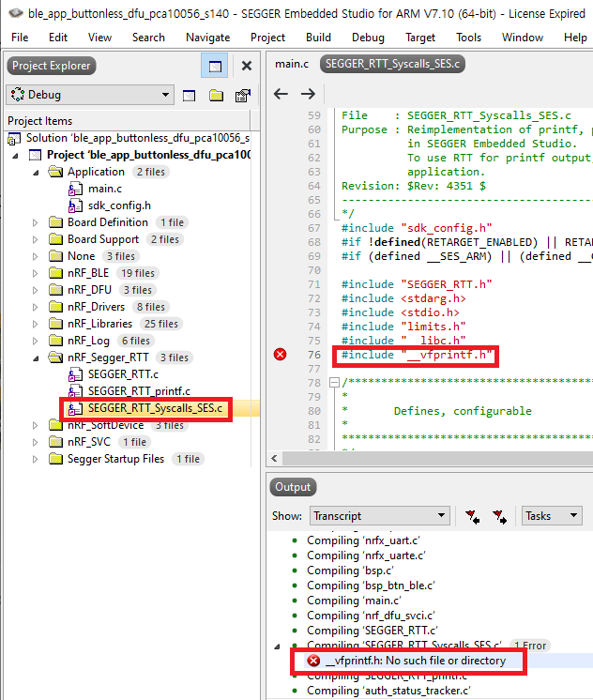Open the Search menu
Viewport: 593px width, 700px height.
click(148, 38)
